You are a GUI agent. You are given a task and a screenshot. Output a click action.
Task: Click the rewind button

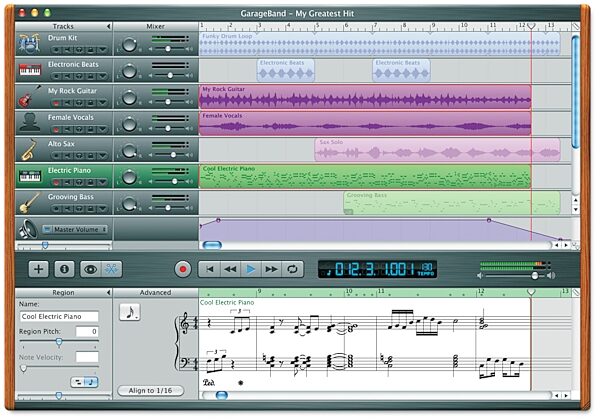(x=230, y=269)
